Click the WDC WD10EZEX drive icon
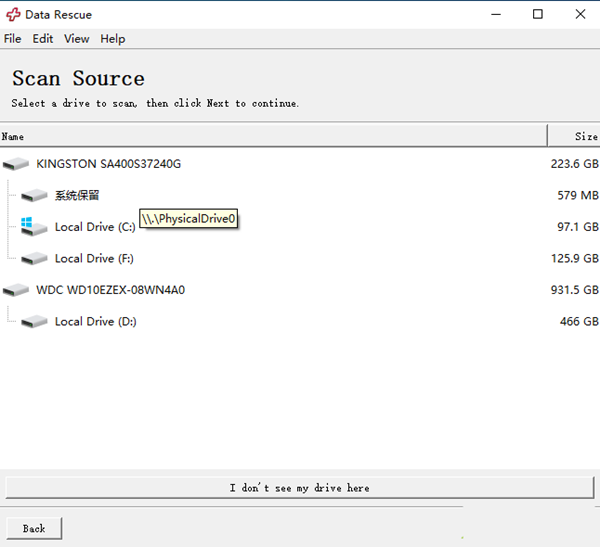 point(16,290)
